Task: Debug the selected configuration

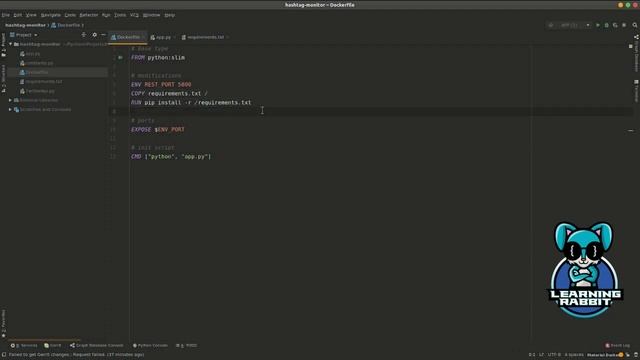Action: point(607,25)
